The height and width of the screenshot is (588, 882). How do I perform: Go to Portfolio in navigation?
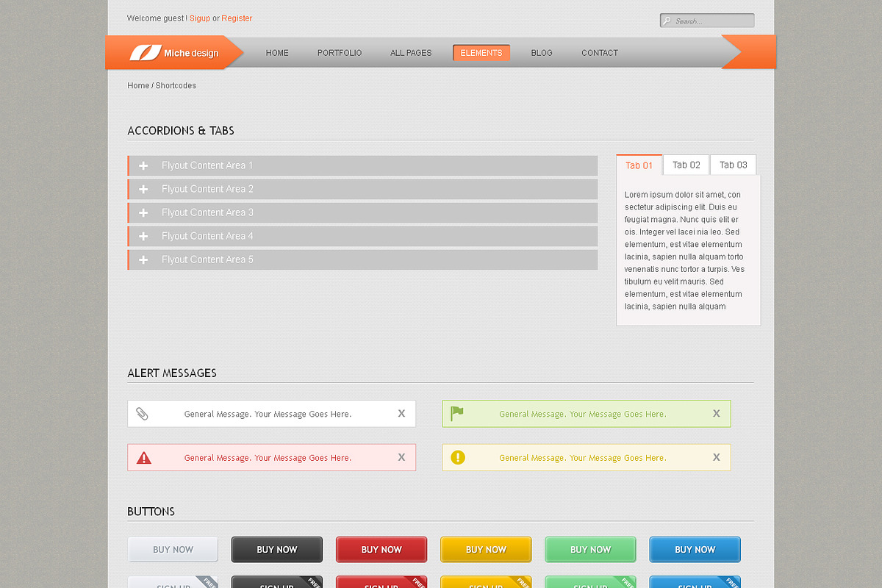(x=340, y=53)
